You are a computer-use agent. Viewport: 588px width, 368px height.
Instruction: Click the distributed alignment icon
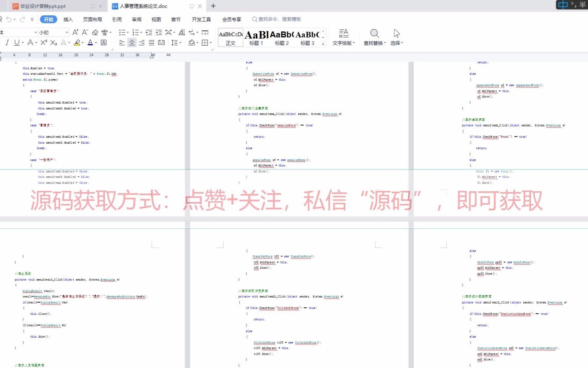pyautogui.click(x=162, y=43)
